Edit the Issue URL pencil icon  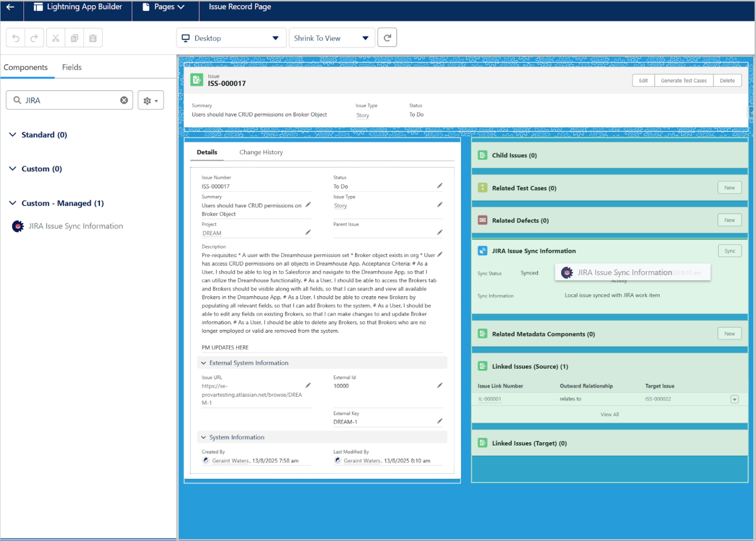[308, 385]
